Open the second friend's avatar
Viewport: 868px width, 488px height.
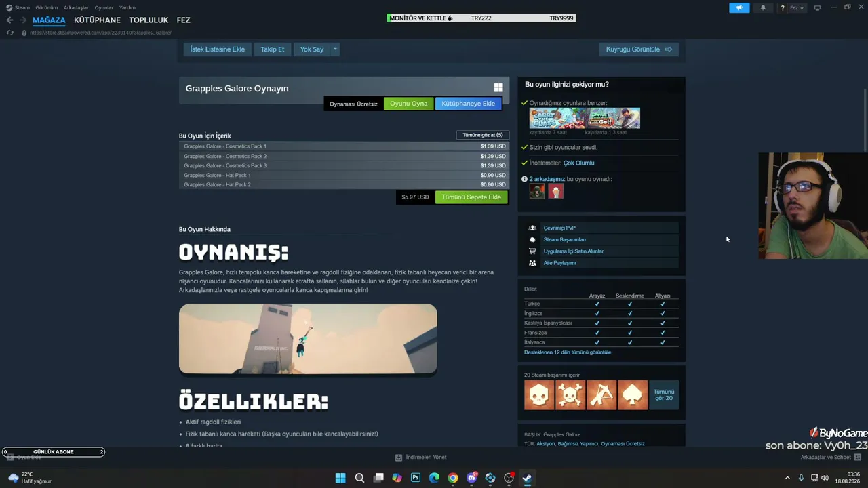(555, 192)
